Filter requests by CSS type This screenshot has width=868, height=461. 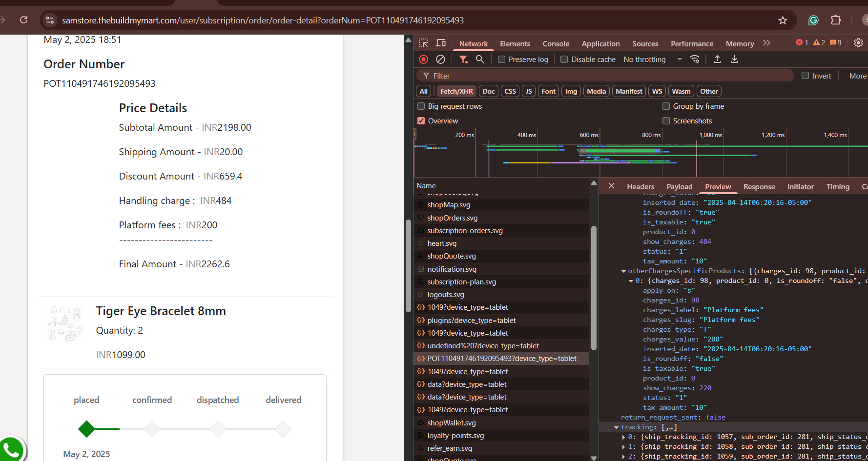[510, 91]
